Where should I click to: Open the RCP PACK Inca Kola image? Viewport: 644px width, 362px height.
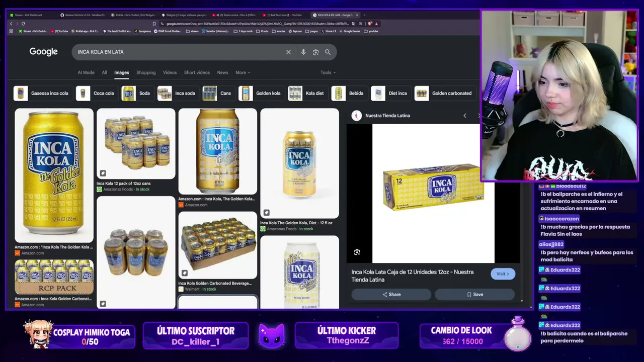[x=54, y=277]
